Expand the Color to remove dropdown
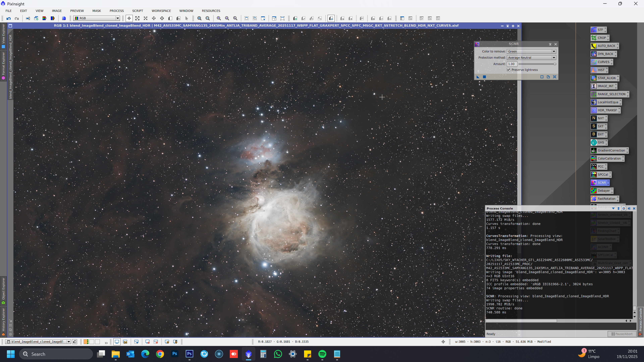644x362 pixels. pos(554,51)
